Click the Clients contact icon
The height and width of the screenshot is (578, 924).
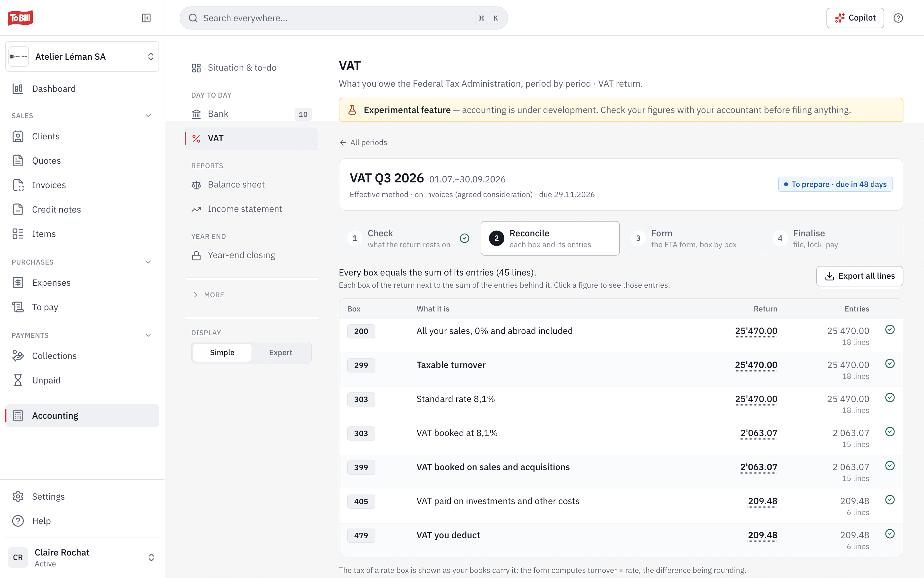(x=18, y=136)
